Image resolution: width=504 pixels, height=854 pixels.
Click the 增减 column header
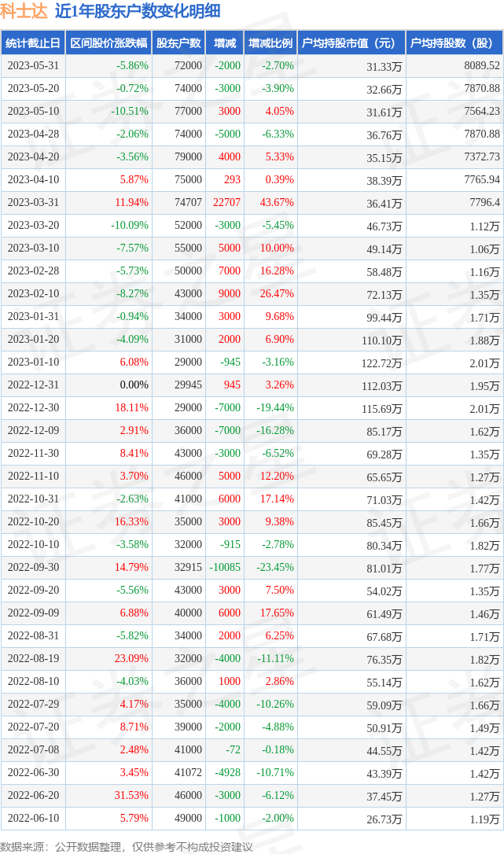coord(224,43)
